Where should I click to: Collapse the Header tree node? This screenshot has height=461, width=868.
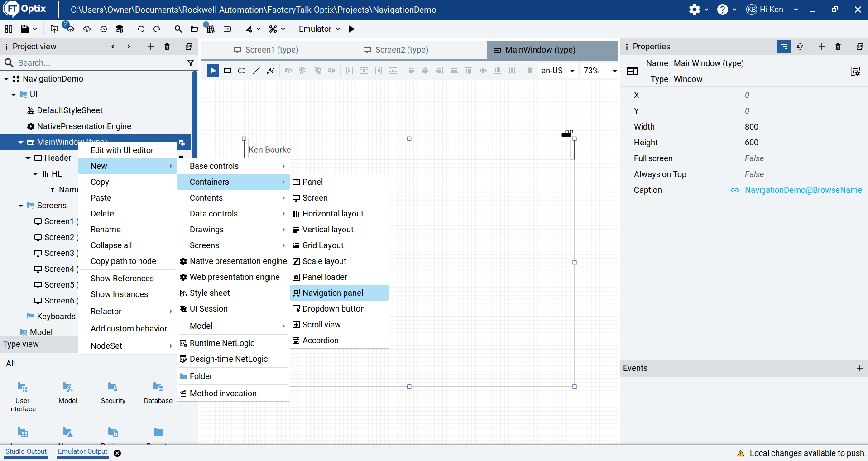tap(28, 158)
